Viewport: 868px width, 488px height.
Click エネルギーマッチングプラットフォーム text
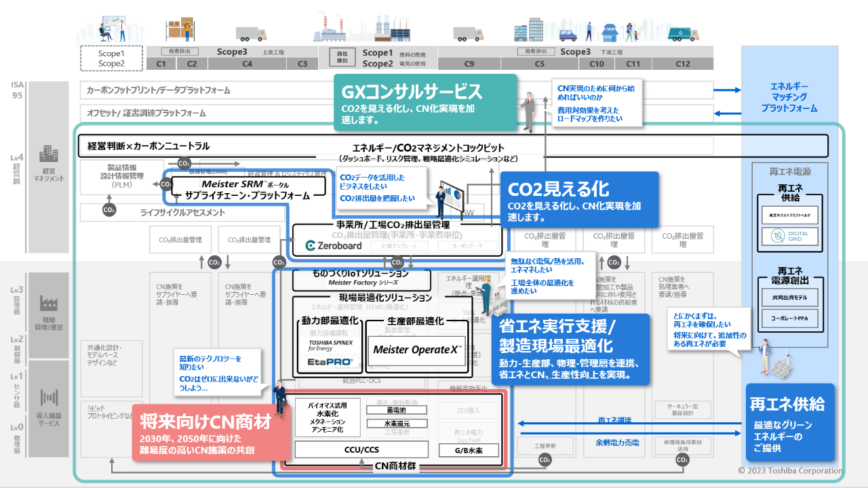(789, 97)
